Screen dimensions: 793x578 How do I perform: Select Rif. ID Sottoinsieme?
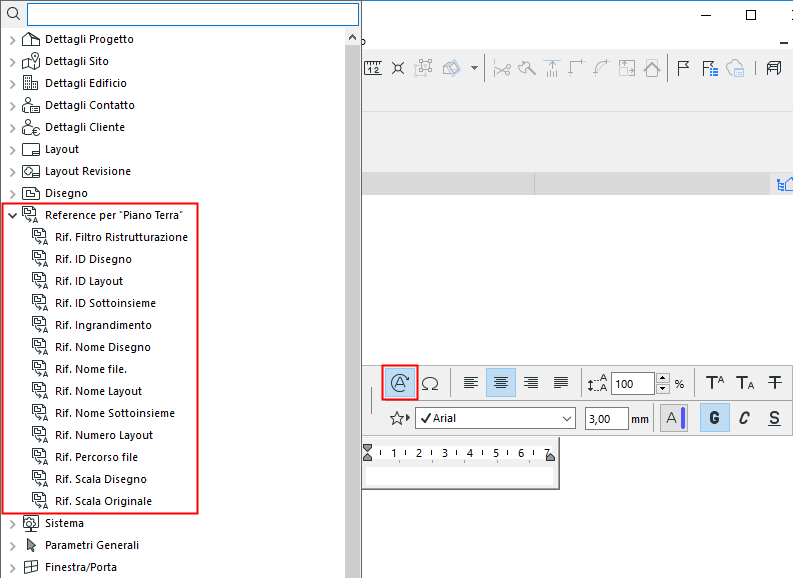[x=105, y=303]
